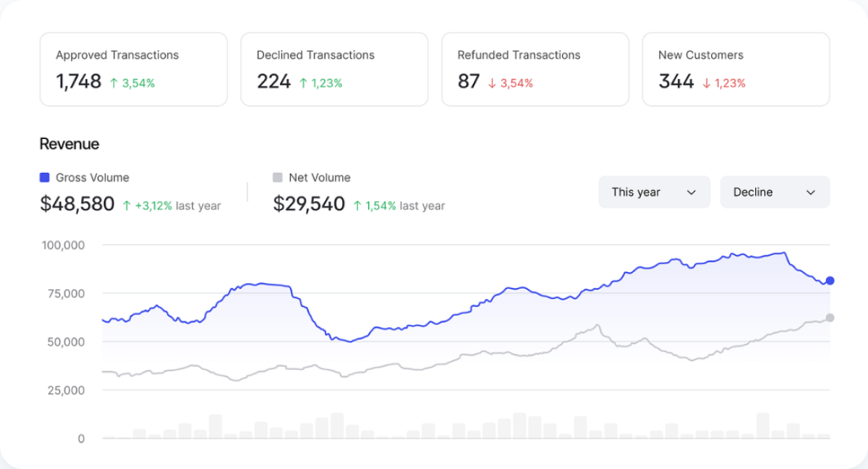This screenshot has width=868, height=469.
Task: Open the Approved Transactions card
Action: tap(133, 69)
